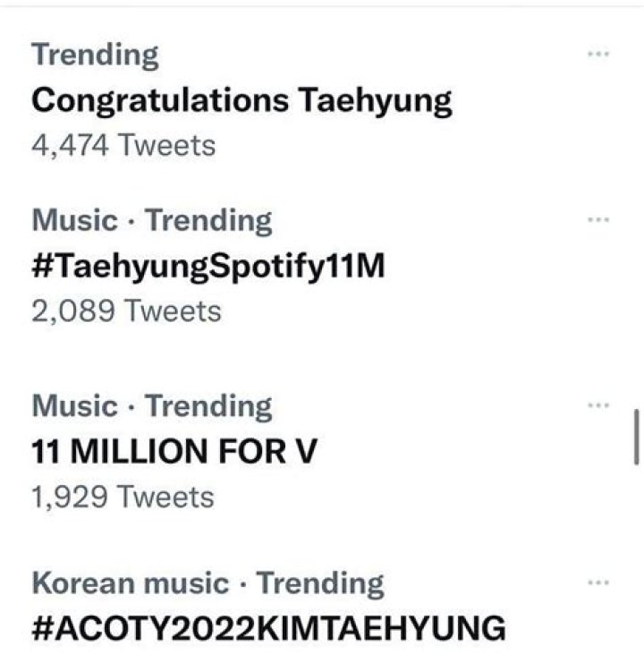Image resolution: width=644 pixels, height=655 pixels.
Task: Click the Trending label above #TaehyungSpotify11M
Action: click(208, 220)
